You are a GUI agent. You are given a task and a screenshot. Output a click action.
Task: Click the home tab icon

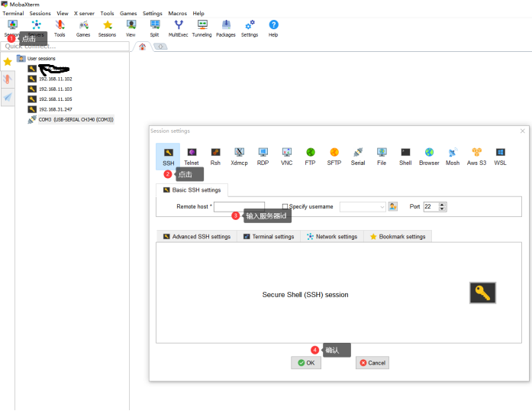(x=143, y=47)
